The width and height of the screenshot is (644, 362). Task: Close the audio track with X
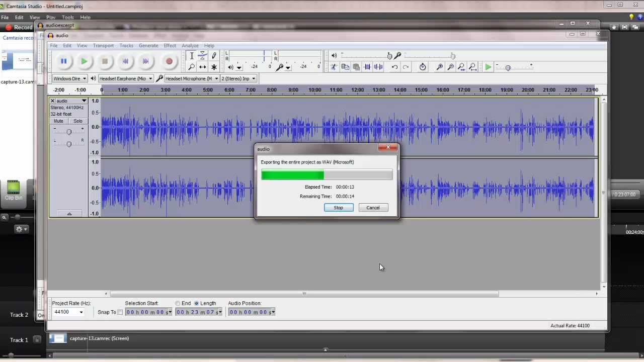click(52, 101)
